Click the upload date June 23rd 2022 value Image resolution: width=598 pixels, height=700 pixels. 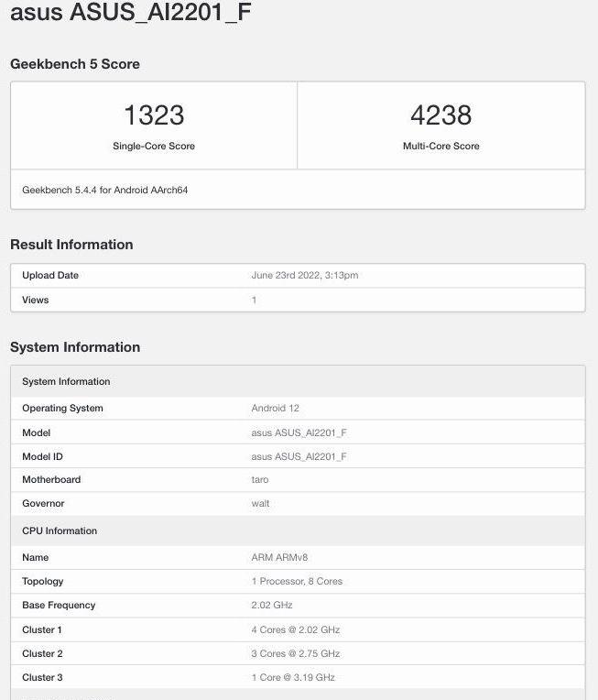point(304,276)
